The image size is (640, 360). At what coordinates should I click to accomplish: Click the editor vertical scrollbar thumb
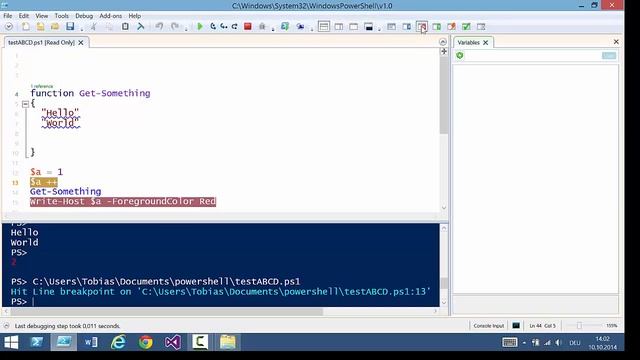444,95
